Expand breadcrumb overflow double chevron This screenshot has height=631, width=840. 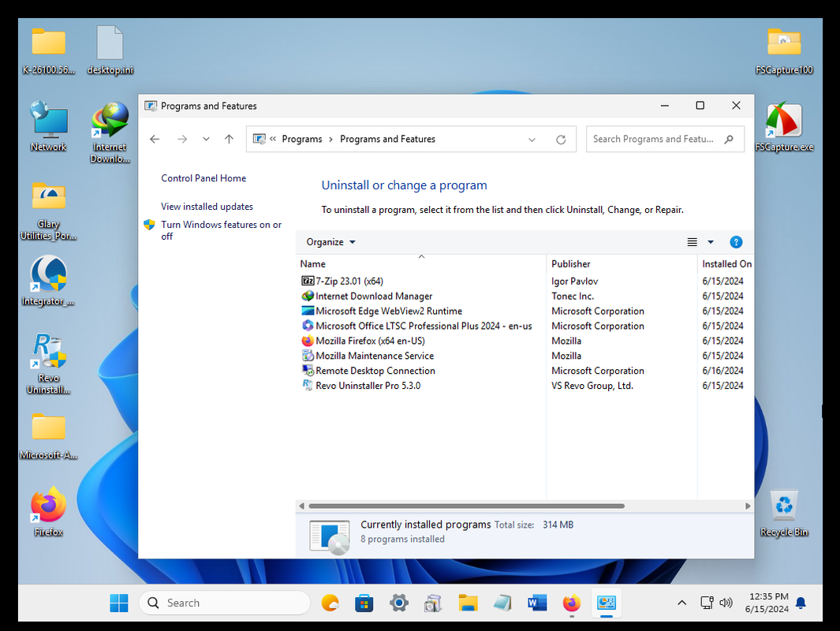point(273,139)
